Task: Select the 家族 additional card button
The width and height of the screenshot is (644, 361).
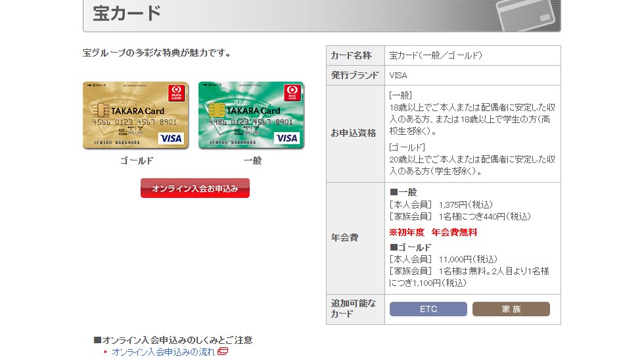Action: (511, 309)
